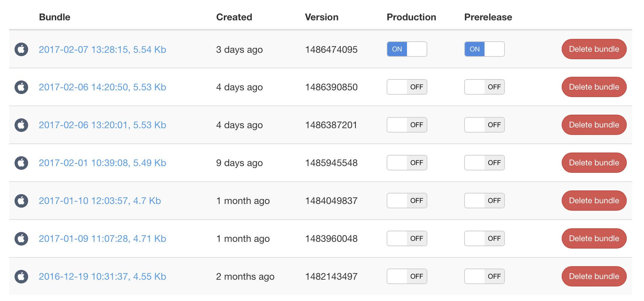The height and width of the screenshot is (301, 644).
Task: Delete the 2016-12-19 bundle
Action: tap(594, 277)
